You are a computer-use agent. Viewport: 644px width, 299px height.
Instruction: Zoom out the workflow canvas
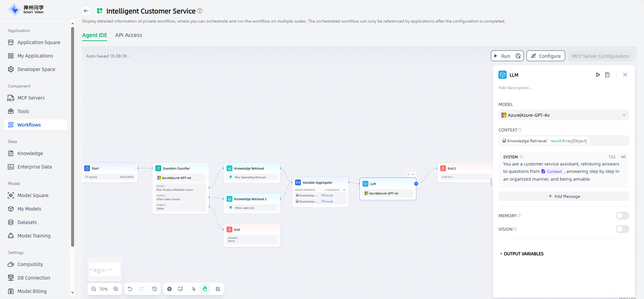pyautogui.click(x=94, y=289)
